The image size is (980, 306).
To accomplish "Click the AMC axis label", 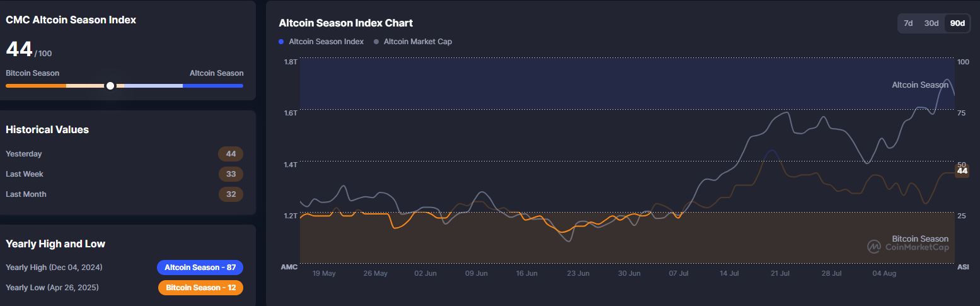I will click(289, 267).
